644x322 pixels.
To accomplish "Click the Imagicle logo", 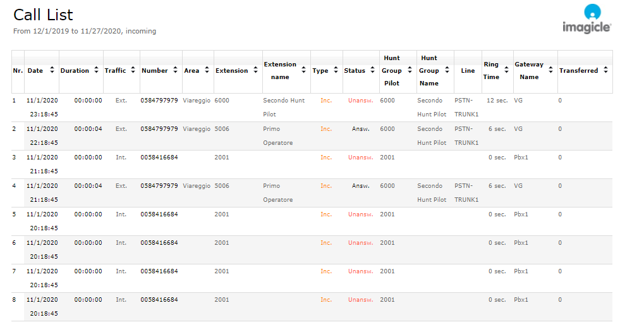I will coord(586,19).
